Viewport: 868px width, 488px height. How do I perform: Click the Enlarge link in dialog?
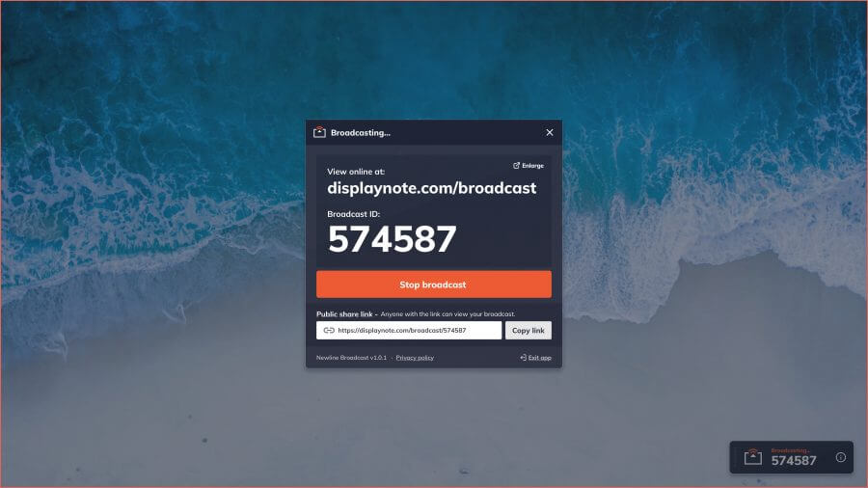point(529,166)
